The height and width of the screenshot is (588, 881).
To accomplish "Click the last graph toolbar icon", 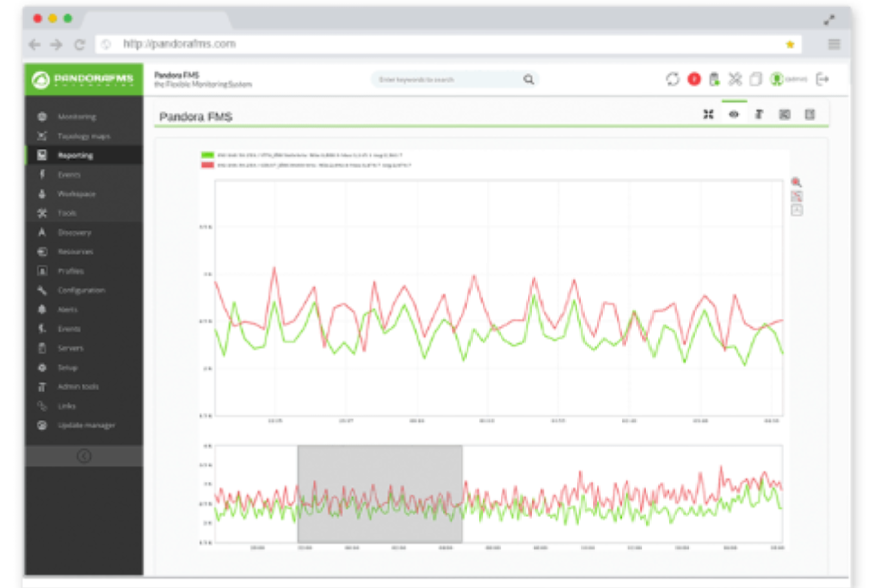I will pyautogui.click(x=810, y=114).
